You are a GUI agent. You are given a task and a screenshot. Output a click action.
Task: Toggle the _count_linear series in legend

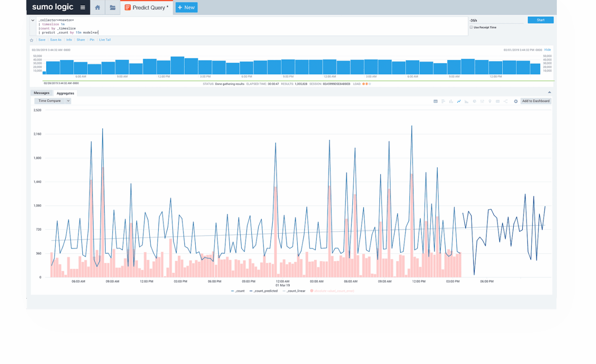tap(294, 291)
